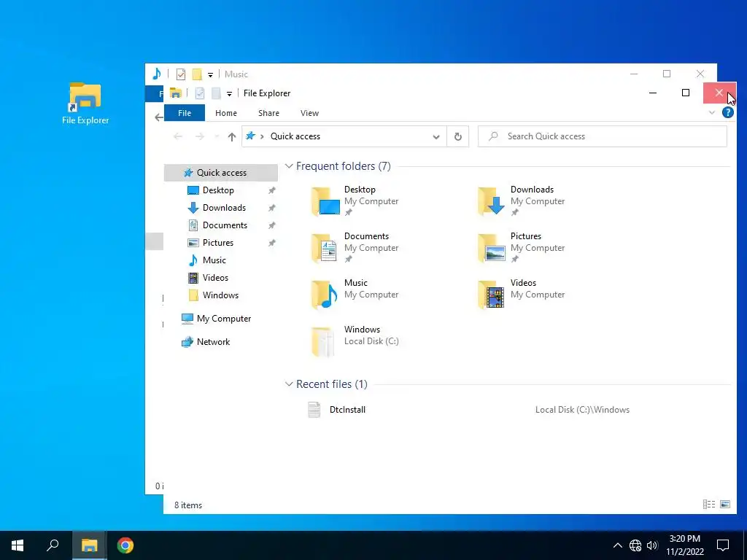This screenshot has width=747, height=560.
Task: Select the Downloads folder icon in Frequent folders
Action: [x=492, y=201]
